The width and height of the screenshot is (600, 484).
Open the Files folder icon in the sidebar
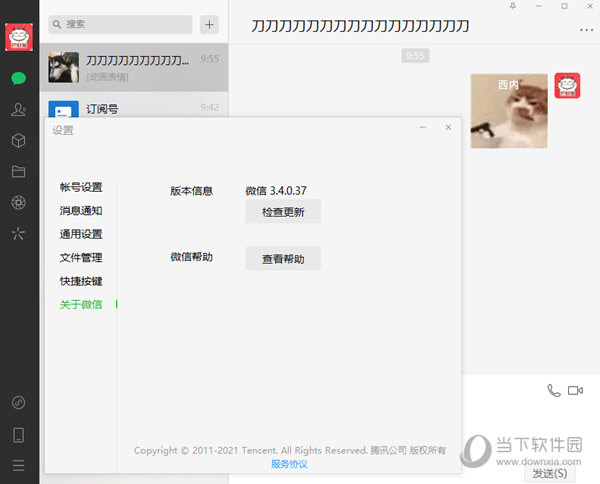point(18,172)
